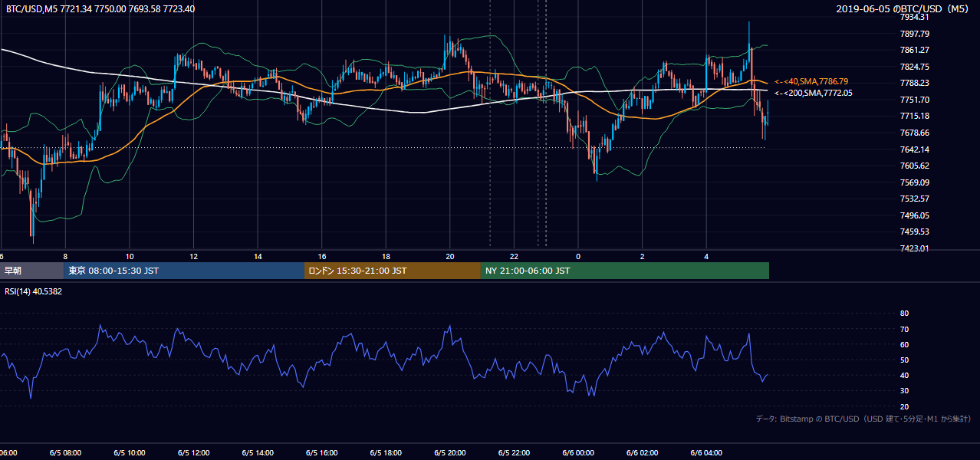Click the 7934.31 price axis label
The height and width of the screenshot is (460, 980).
pyautogui.click(x=916, y=18)
